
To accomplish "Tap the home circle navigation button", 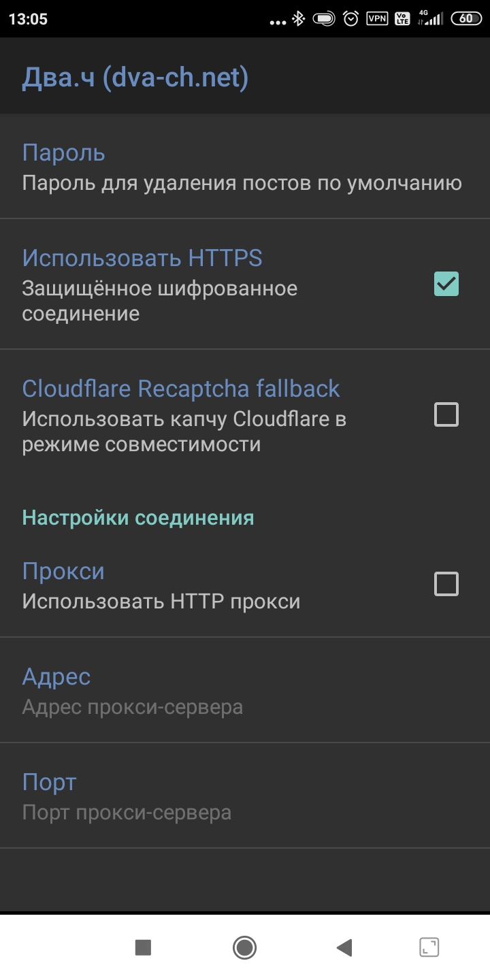I will coord(244,947).
